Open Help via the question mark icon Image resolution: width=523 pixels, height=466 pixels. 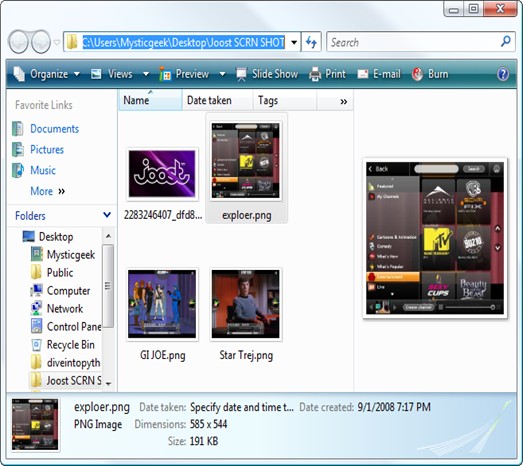point(503,74)
